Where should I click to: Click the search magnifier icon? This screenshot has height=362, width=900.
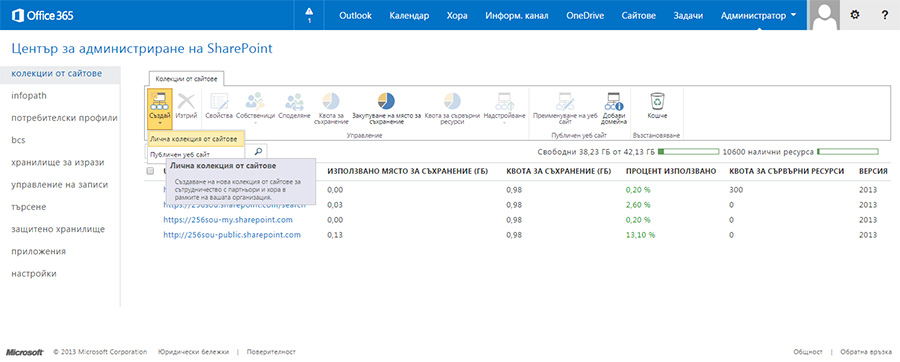point(258,152)
